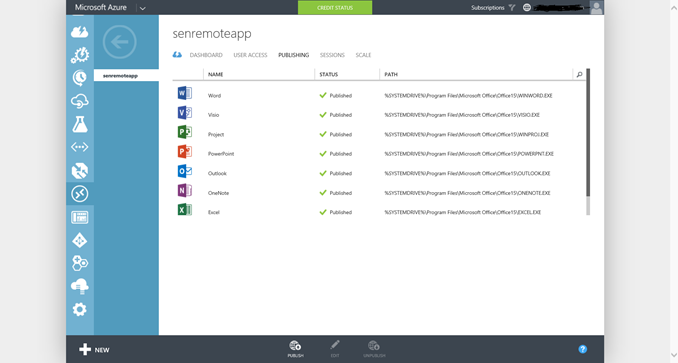The width and height of the screenshot is (678, 363).
Task: Click the Subscriptions link
Action: pos(487,7)
